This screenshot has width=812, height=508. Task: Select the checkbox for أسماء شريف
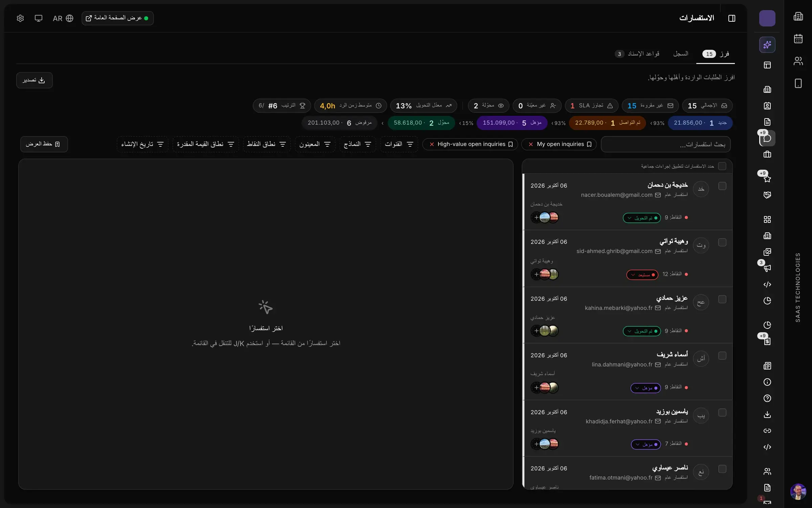tap(722, 356)
